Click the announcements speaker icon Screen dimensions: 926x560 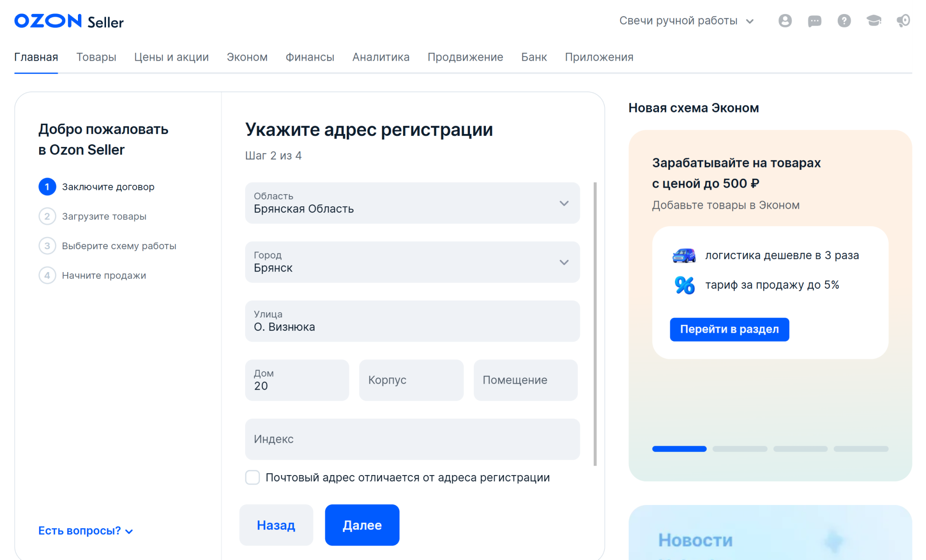[x=903, y=21]
